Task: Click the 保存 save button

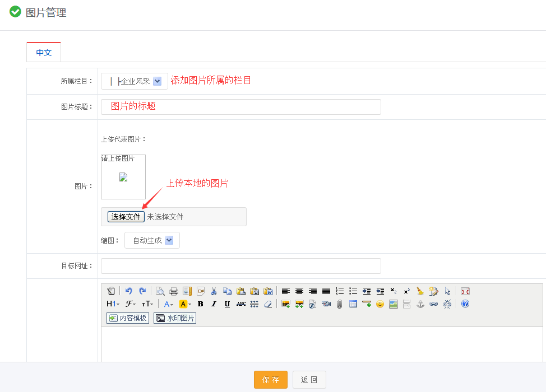Action: coord(271,380)
